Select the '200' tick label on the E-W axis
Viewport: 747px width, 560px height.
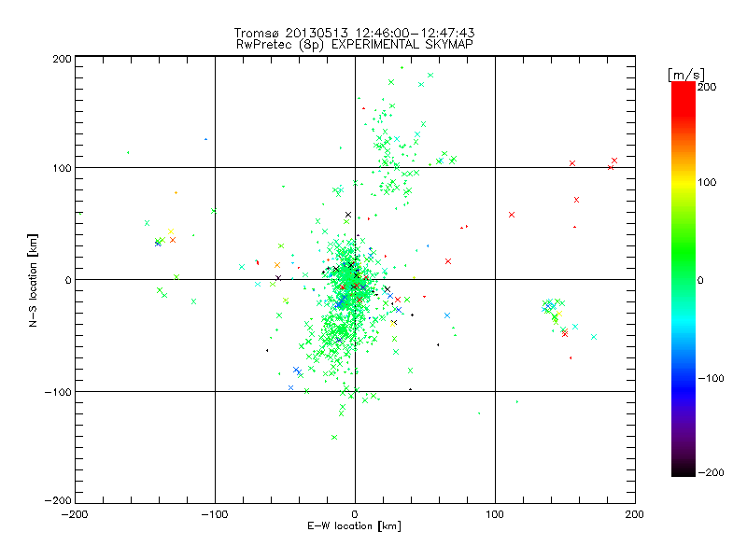click(635, 514)
